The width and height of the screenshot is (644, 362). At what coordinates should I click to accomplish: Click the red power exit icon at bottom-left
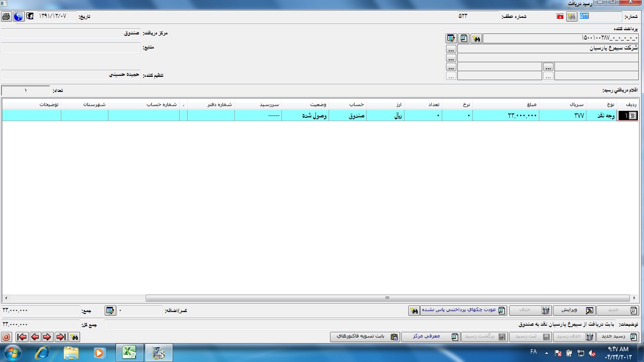[7, 337]
